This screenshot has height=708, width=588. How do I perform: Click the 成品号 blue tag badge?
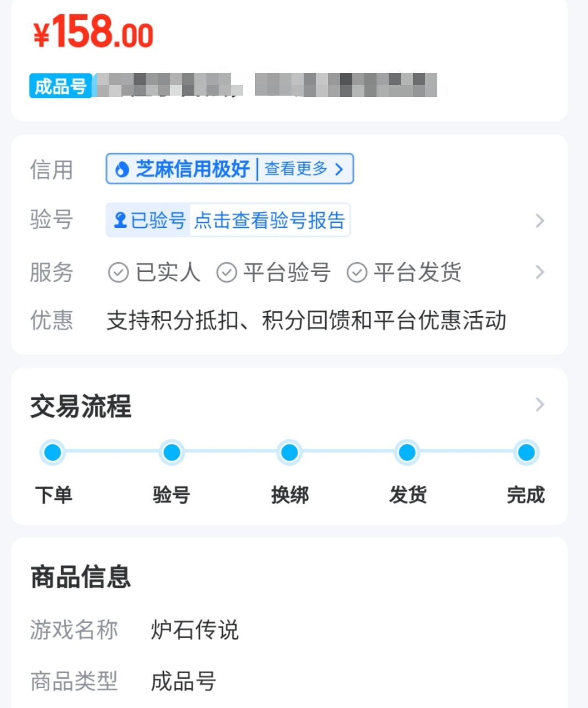(x=60, y=86)
